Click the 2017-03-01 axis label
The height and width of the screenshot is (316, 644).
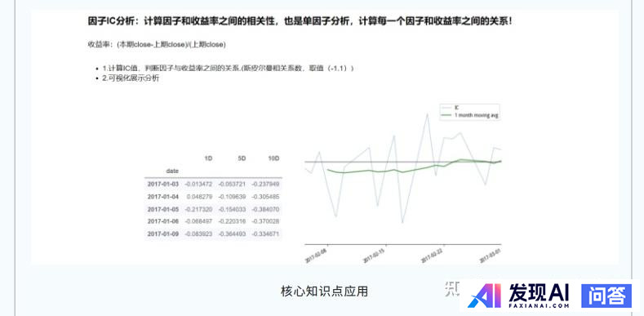coord(491,255)
